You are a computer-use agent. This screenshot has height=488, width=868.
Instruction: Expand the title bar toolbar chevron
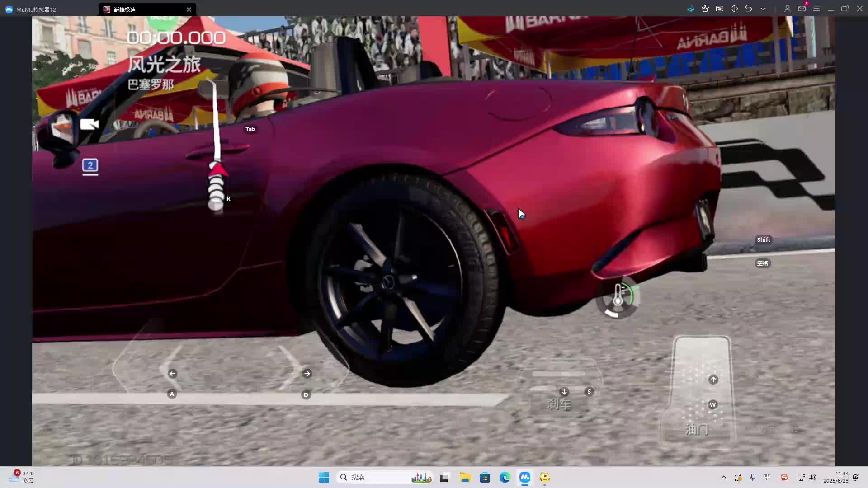pyautogui.click(x=763, y=9)
